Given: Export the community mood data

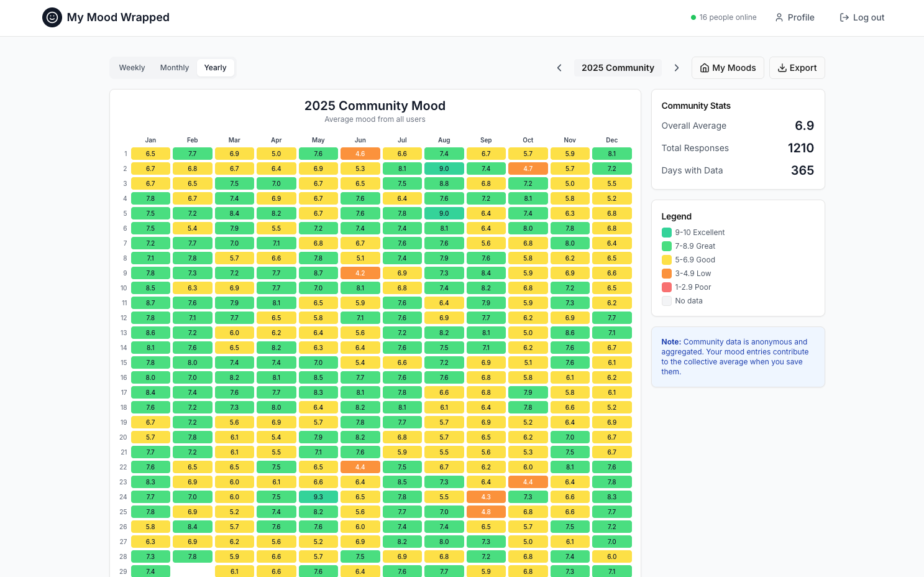Looking at the screenshot, I should point(797,67).
